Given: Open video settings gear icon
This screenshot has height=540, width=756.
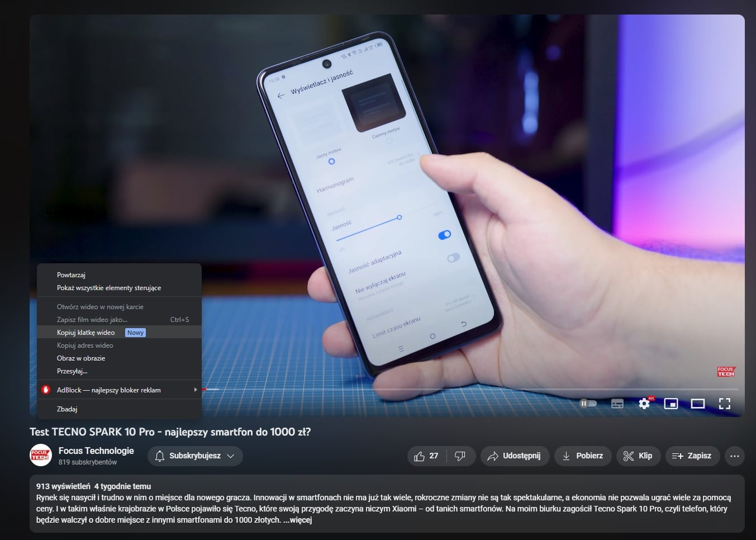Looking at the screenshot, I should pyautogui.click(x=644, y=404).
